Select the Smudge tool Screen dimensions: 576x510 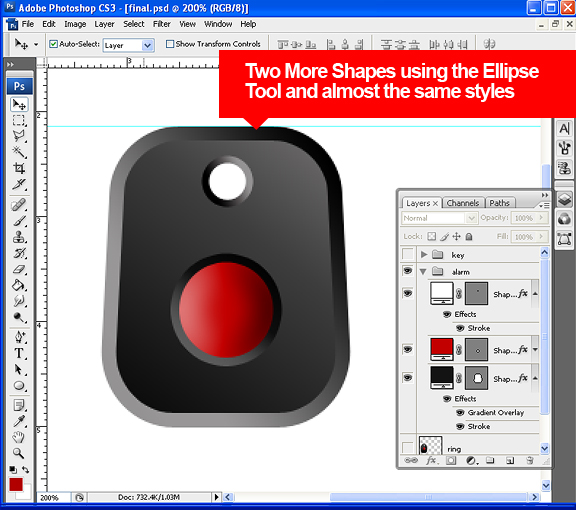click(x=19, y=301)
